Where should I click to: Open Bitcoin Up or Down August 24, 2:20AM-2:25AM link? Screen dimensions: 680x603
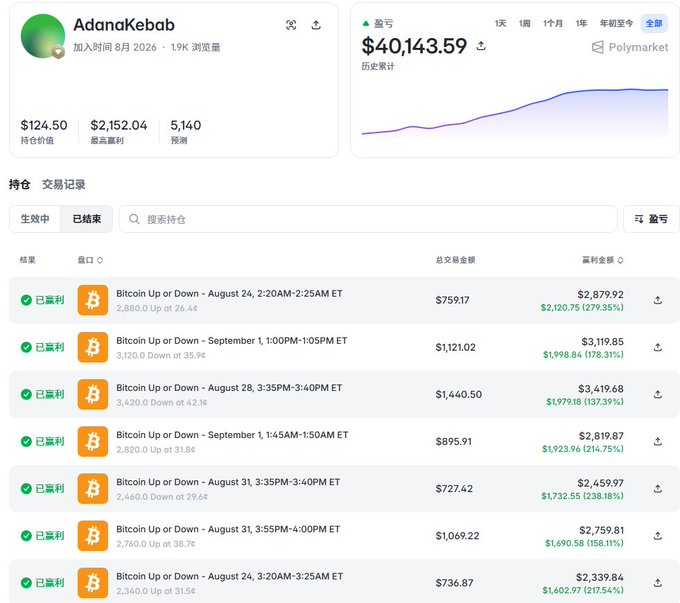pos(229,294)
